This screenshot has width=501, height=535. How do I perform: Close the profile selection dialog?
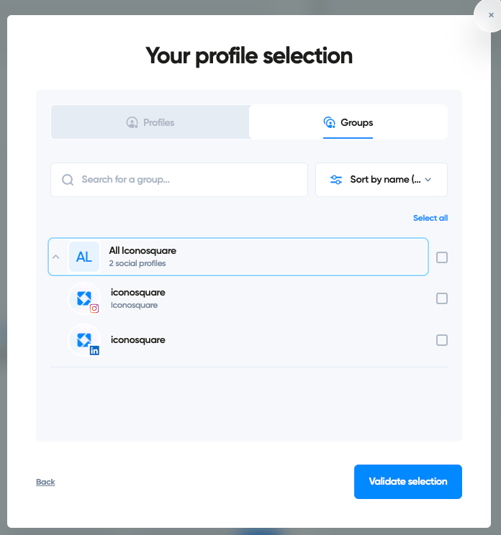click(x=491, y=15)
